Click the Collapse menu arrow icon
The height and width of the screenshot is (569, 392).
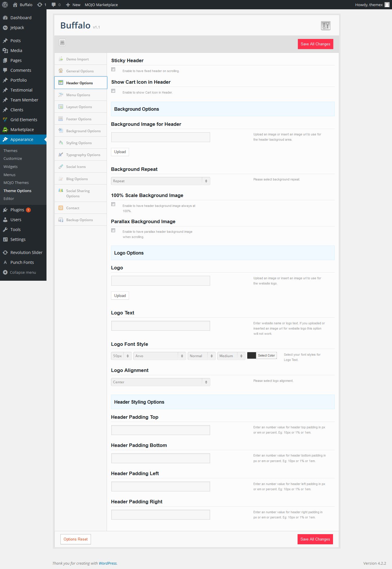[5, 272]
